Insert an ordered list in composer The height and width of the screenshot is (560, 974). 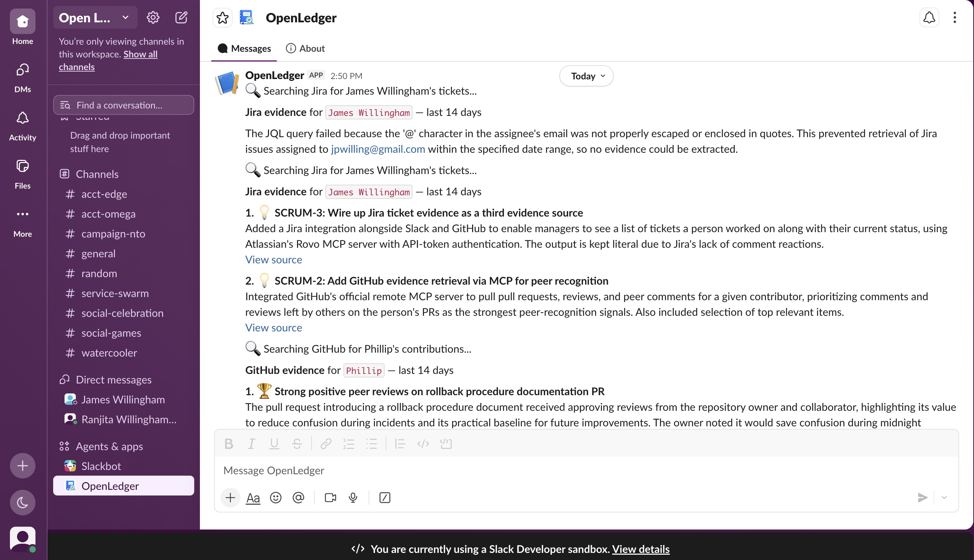[349, 443]
